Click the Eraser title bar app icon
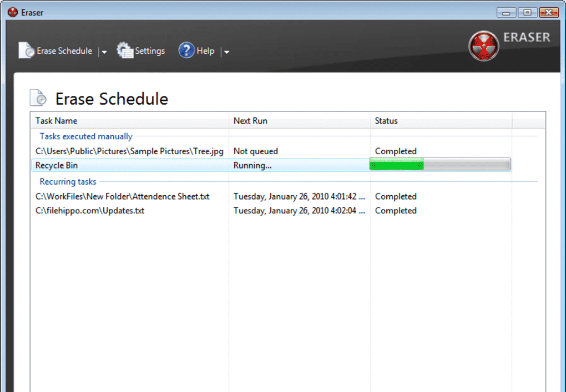566x392 pixels. click(x=13, y=12)
